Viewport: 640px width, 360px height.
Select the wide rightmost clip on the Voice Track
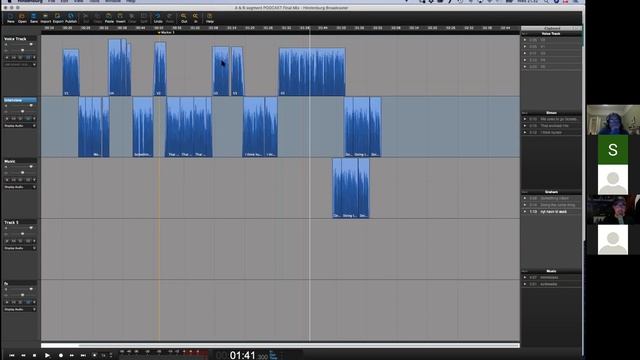coord(312,72)
